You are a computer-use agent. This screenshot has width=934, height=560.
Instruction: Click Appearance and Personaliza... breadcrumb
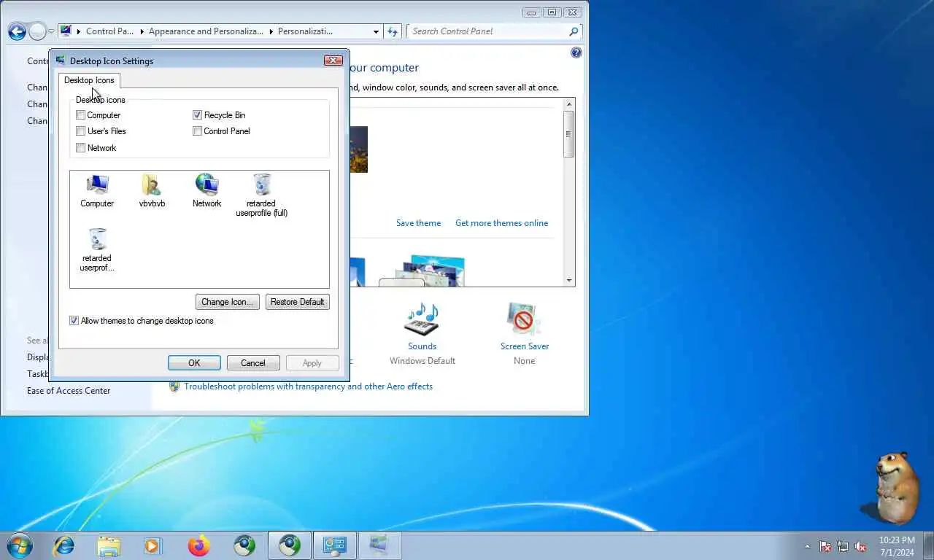point(206,31)
